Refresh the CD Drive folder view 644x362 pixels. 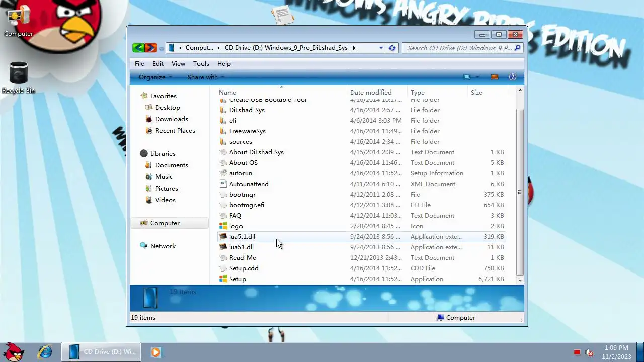[392, 48]
